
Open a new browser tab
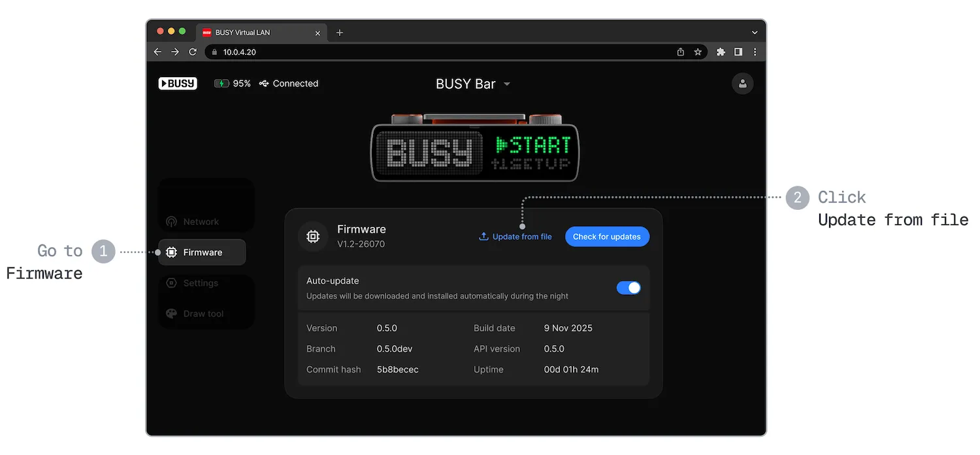click(340, 33)
